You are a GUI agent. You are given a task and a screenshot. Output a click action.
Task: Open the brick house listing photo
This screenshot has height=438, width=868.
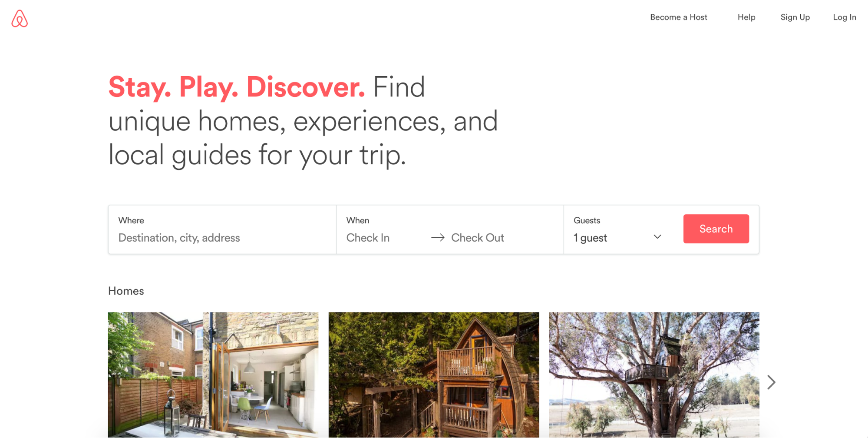click(x=213, y=375)
